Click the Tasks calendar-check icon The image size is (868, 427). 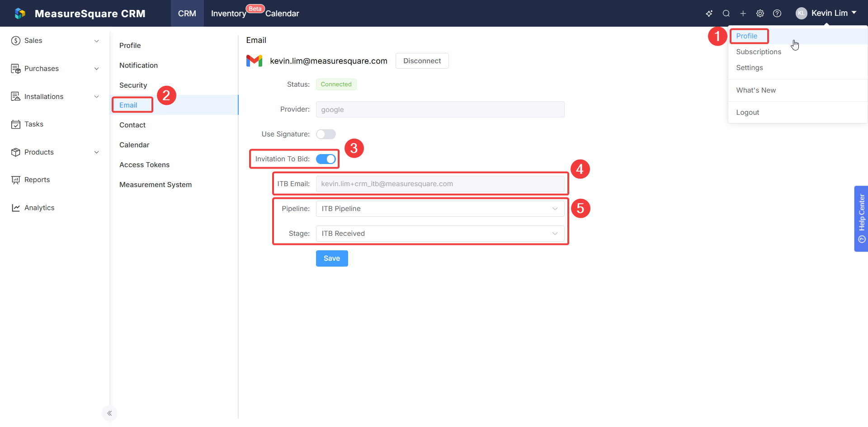(x=16, y=124)
